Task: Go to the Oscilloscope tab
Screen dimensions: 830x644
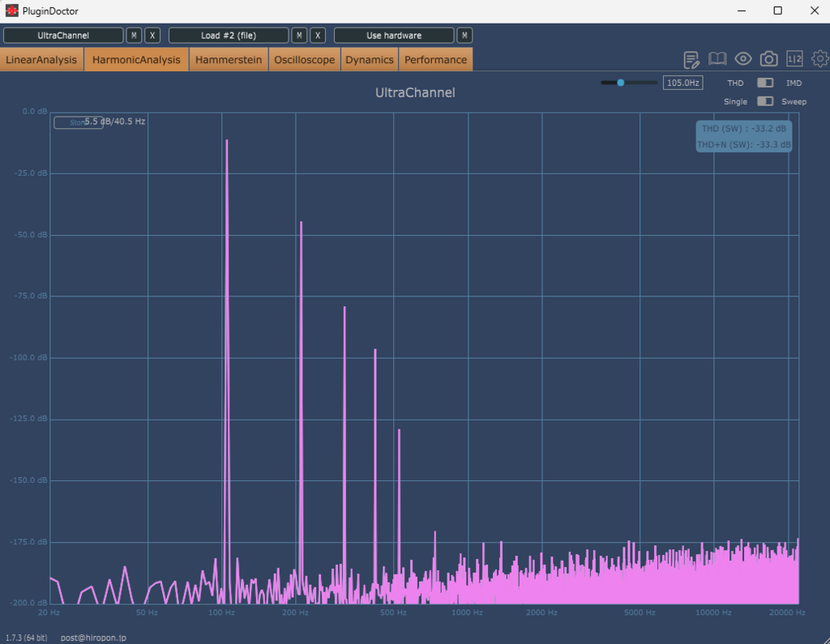Action: (x=305, y=59)
